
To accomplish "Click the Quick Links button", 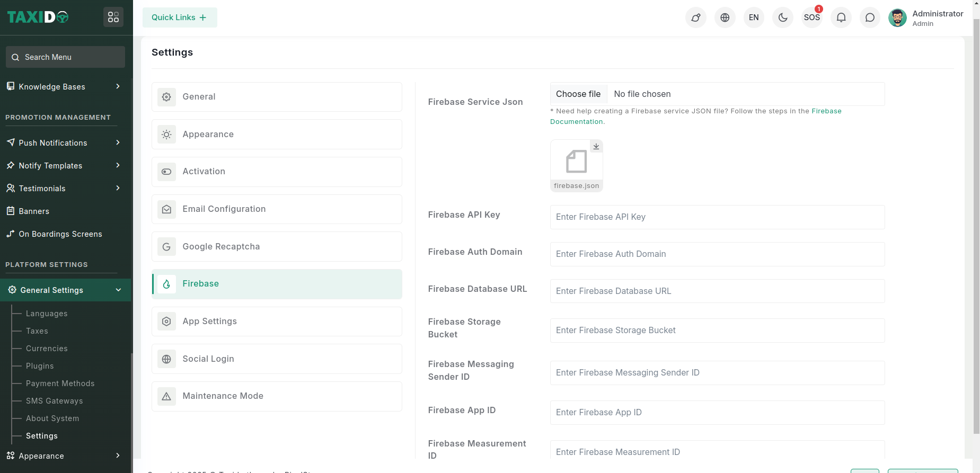I will tap(179, 17).
